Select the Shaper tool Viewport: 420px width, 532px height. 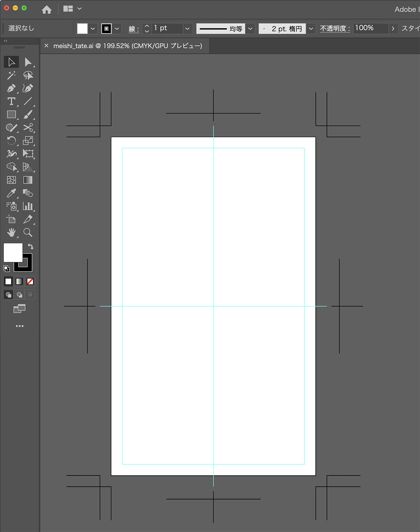[x=11, y=128]
